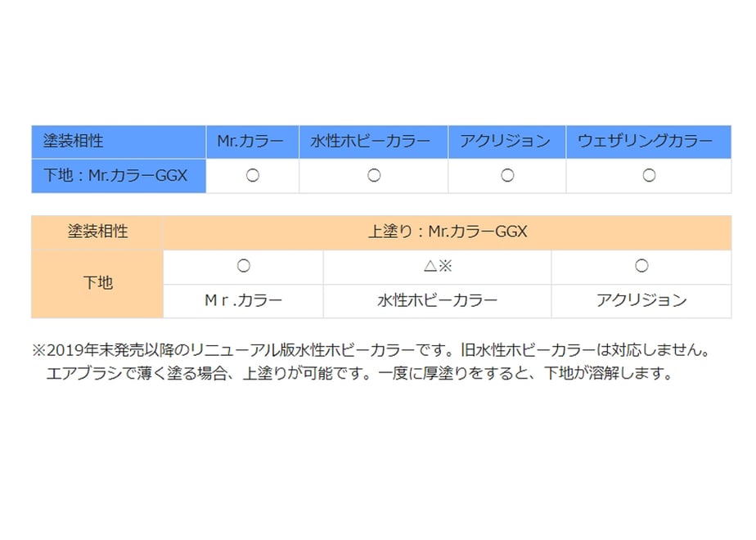Select the Mr.カラー column header in blue table
Viewport: 756px width, 540px height.
[x=252, y=142]
